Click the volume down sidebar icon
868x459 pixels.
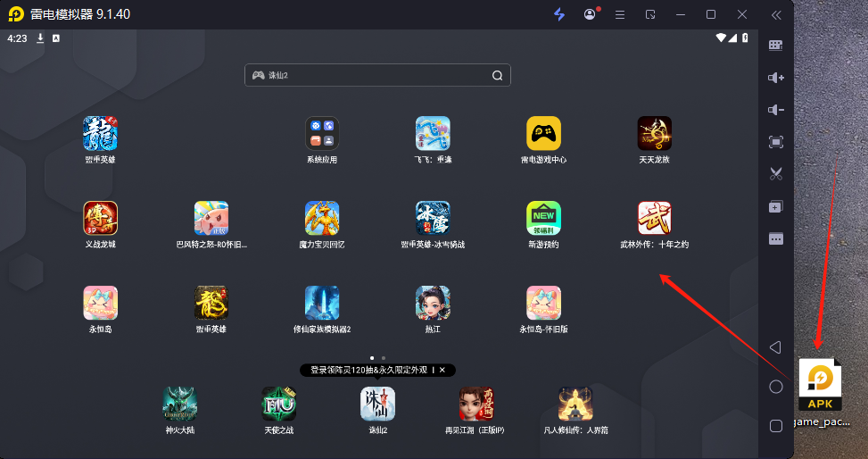(775, 110)
